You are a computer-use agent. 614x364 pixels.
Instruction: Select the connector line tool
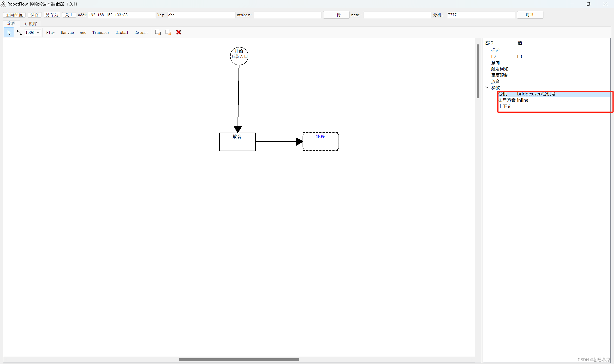click(19, 32)
